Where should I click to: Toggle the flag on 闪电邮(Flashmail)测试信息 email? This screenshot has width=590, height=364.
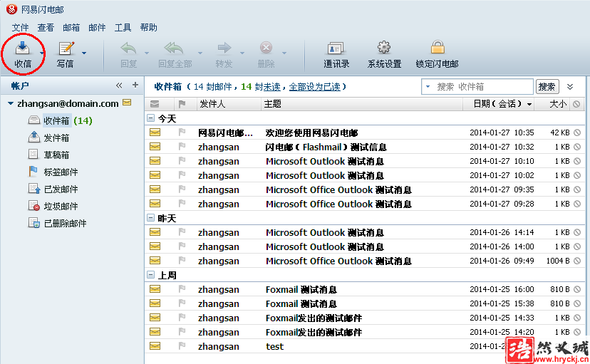click(182, 146)
